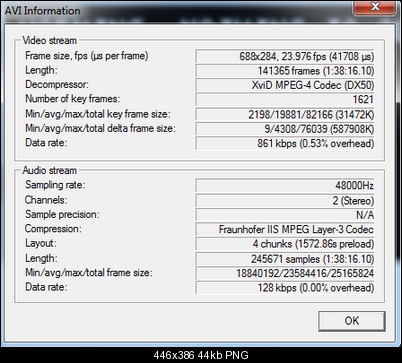This screenshot has width=402, height=363.
Task: Select layout value 4 chunks (1572.86s preload)
Action: (x=285, y=244)
